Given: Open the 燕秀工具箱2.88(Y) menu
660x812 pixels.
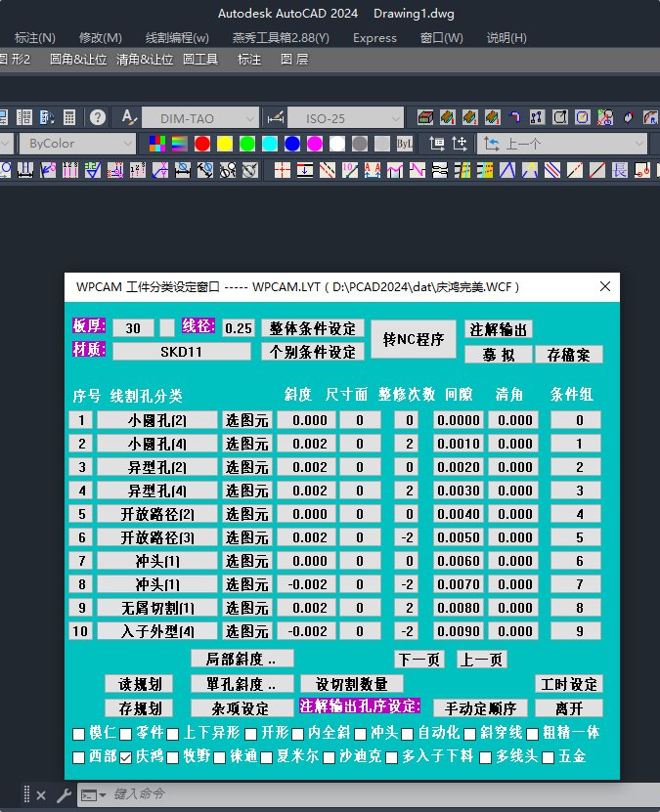Looking at the screenshot, I should pyautogui.click(x=281, y=38).
